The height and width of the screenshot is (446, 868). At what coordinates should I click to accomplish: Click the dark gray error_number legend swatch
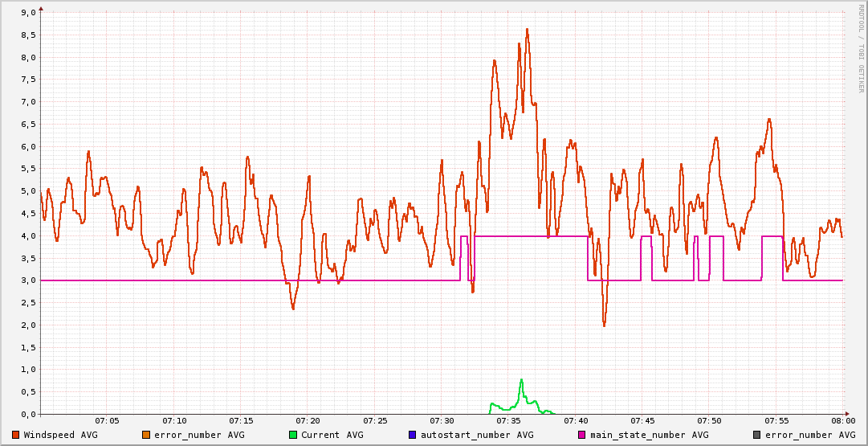tap(757, 435)
